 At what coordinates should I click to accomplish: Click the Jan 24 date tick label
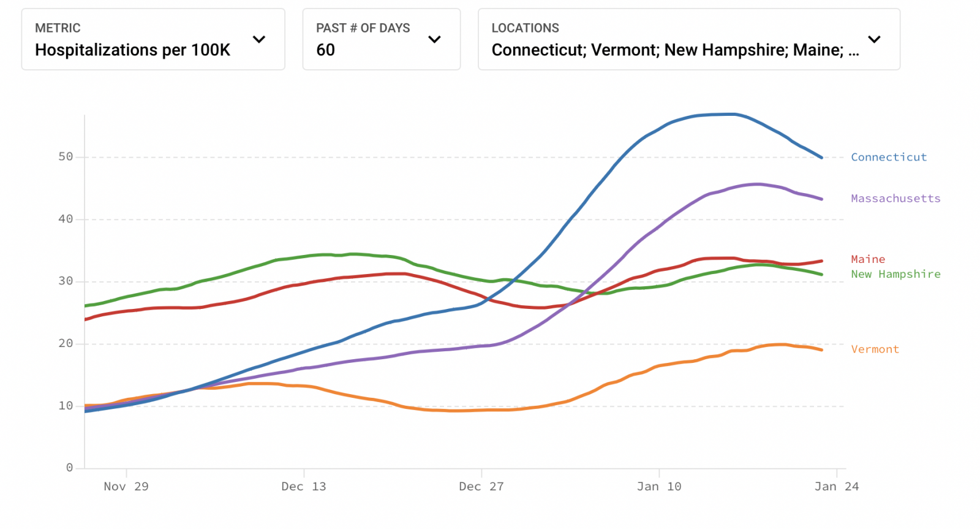[x=837, y=487]
